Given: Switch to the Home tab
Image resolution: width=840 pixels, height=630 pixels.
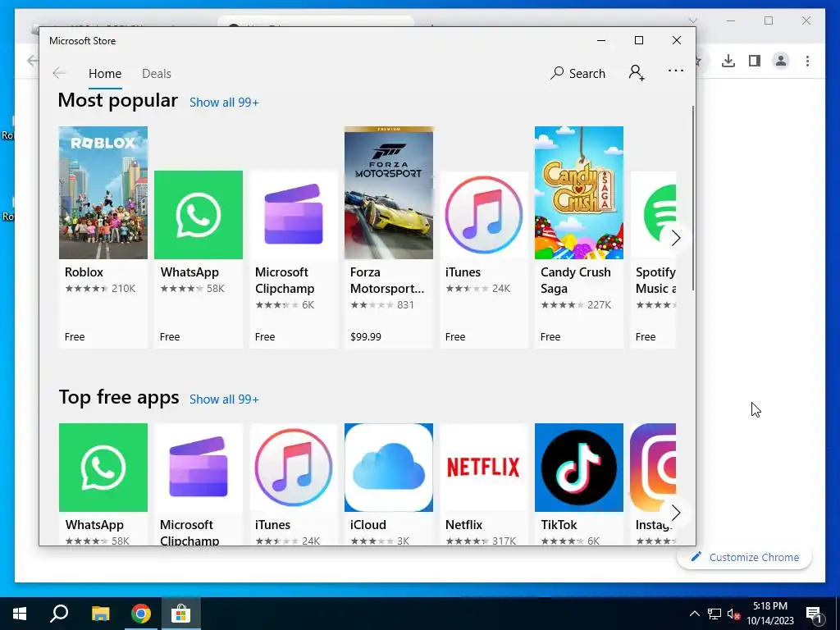Looking at the screenshot, I should pyautogui.click(x=105, y=73).
